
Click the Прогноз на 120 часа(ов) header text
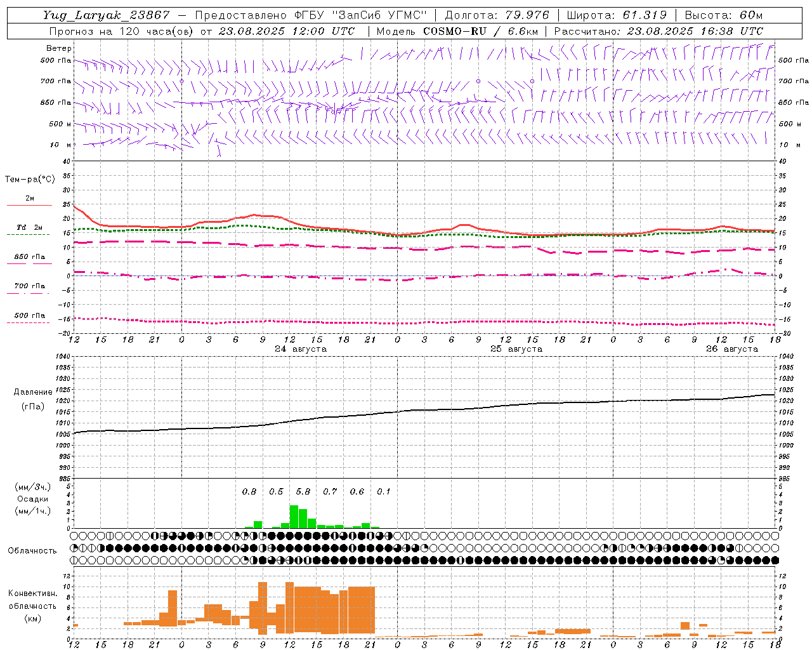pos(122,31)
